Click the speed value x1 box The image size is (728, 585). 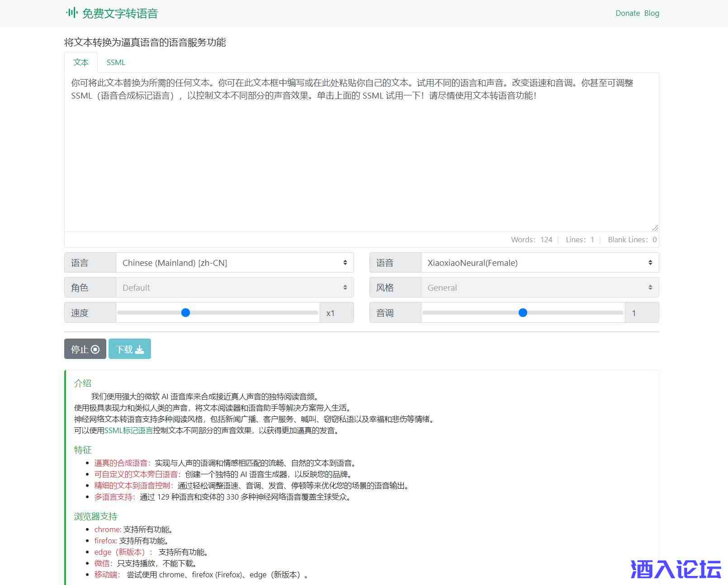click(336, 313)
